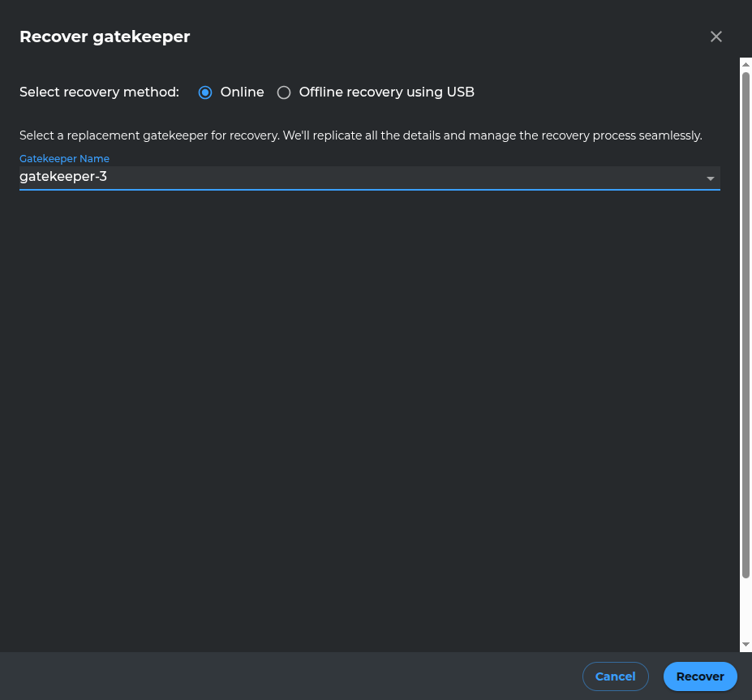This screenshot has width=752, height=700.
Task: Expand the Gatekeeper Name dropdown arrow
Action: point(710,178)
